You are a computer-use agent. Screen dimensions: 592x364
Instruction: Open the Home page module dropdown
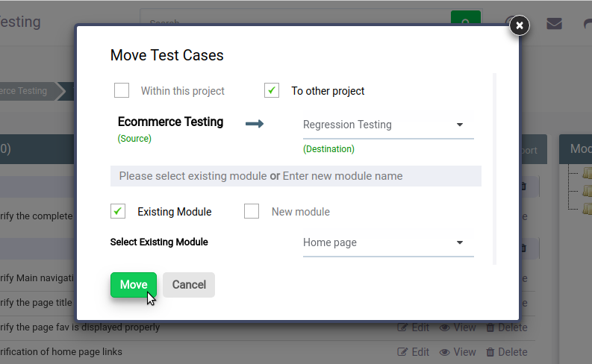click(388, 242)
